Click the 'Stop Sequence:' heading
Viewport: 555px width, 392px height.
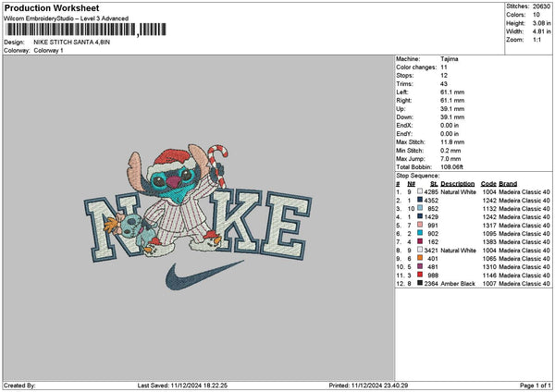418,176
